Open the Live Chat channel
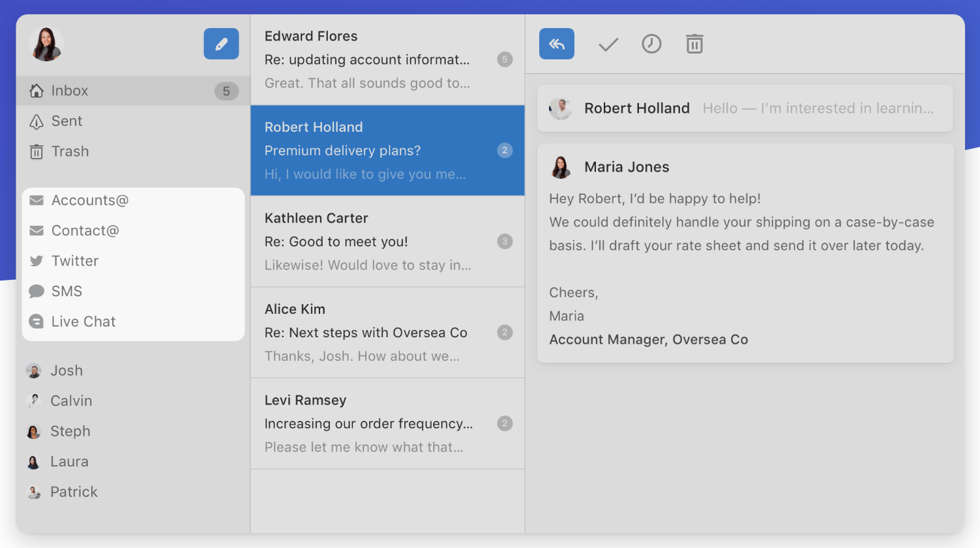980x548 pixels. pos(83,322)
